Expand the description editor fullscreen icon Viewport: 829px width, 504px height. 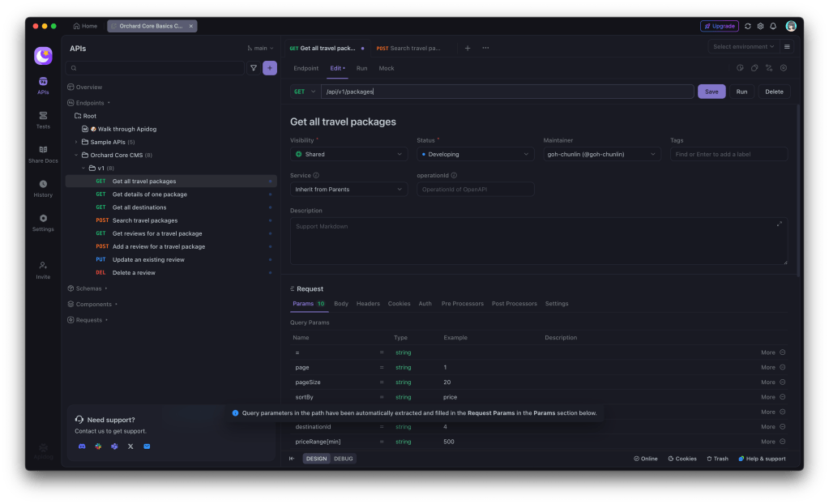click(x=780, y=224)
